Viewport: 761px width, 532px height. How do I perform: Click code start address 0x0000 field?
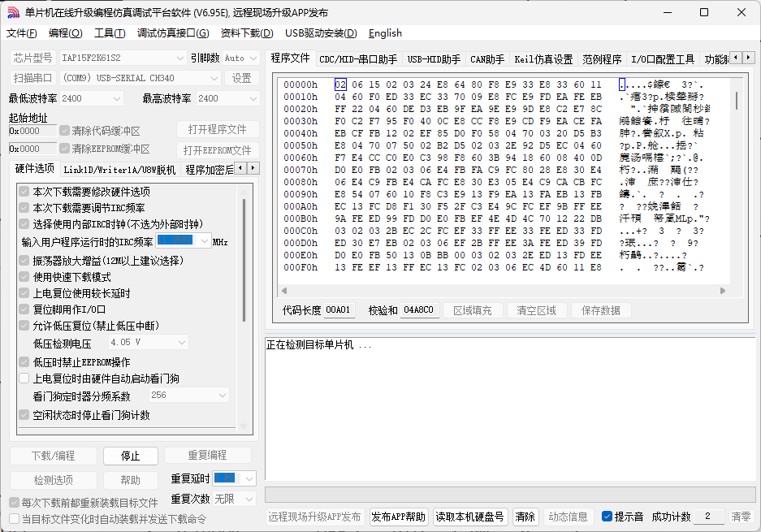pos(32,131)
